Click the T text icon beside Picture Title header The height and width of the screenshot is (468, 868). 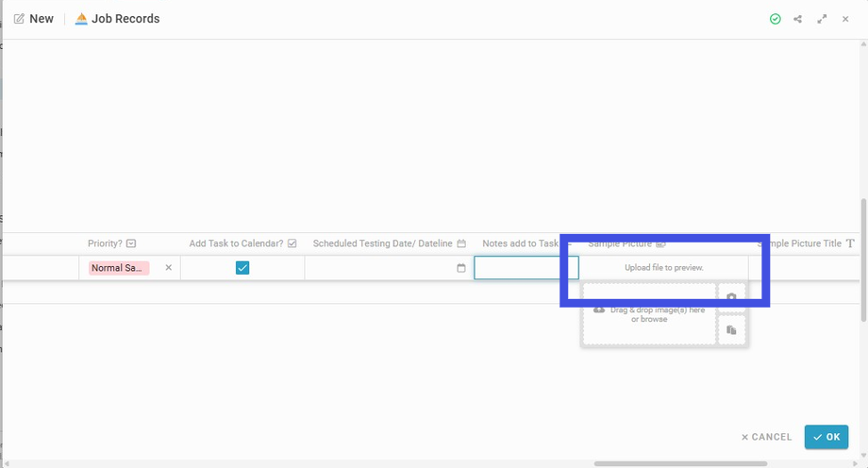(850, 243)
